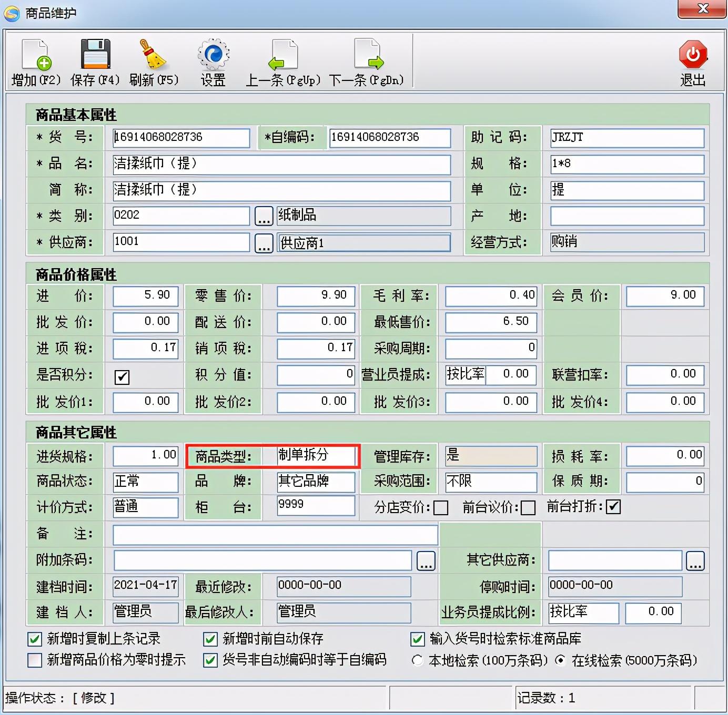
Task: Click the 品名 input field
Action: coord(282,164)
